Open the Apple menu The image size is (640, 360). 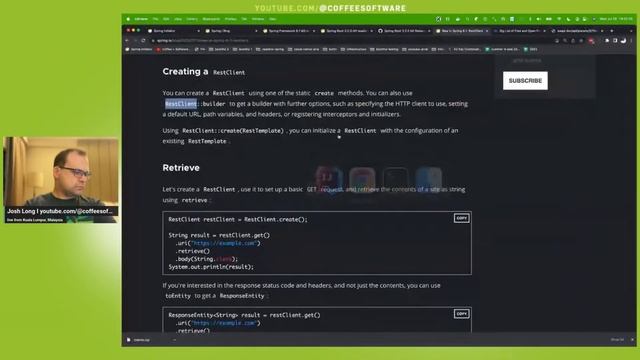tap(128, 19)
